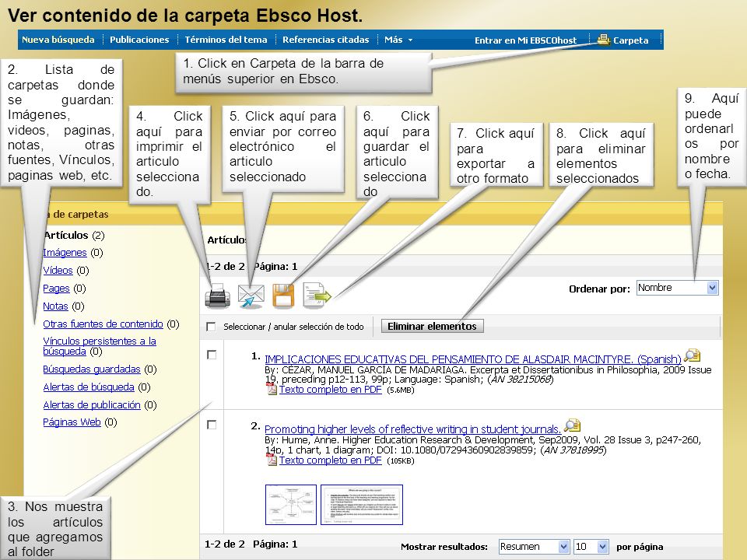The image size is (747, 560).
Task: Open the Resumen results format dropdown
Action: coord(534,547)
